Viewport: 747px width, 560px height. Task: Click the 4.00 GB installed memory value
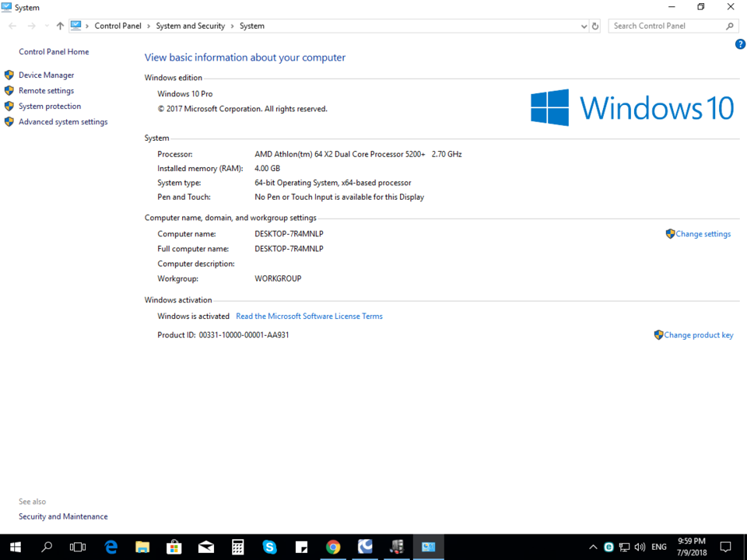point(267,169)
